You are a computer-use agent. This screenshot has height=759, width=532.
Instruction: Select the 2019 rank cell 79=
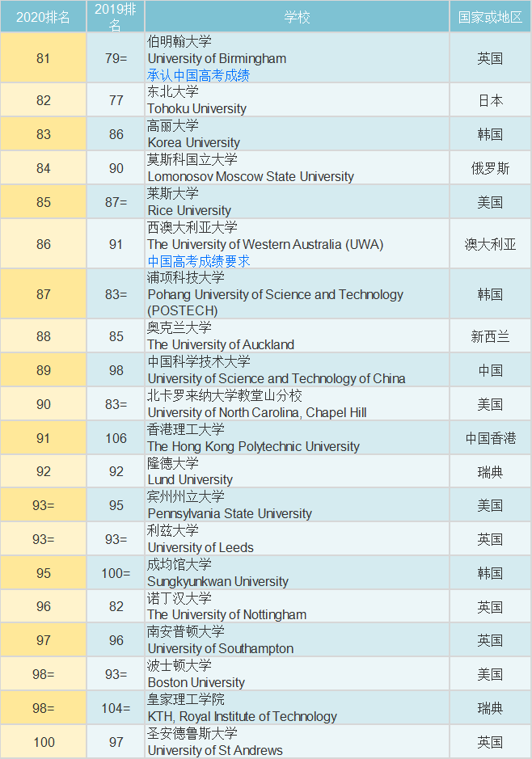pyautogui.click(x=116, y=58)
